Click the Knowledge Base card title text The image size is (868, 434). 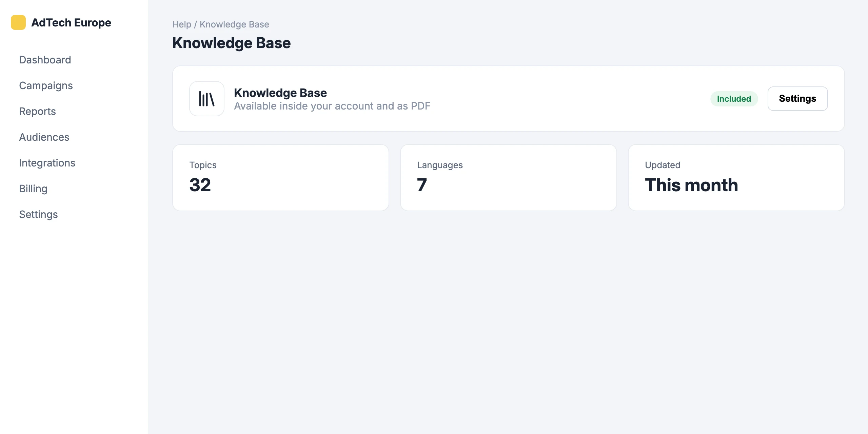(x=280, y=93)
